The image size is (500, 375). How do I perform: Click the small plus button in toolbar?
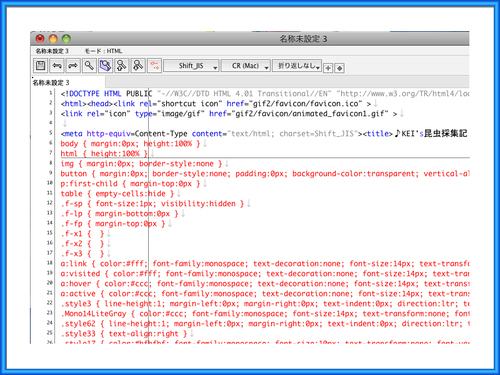(328, 68)
